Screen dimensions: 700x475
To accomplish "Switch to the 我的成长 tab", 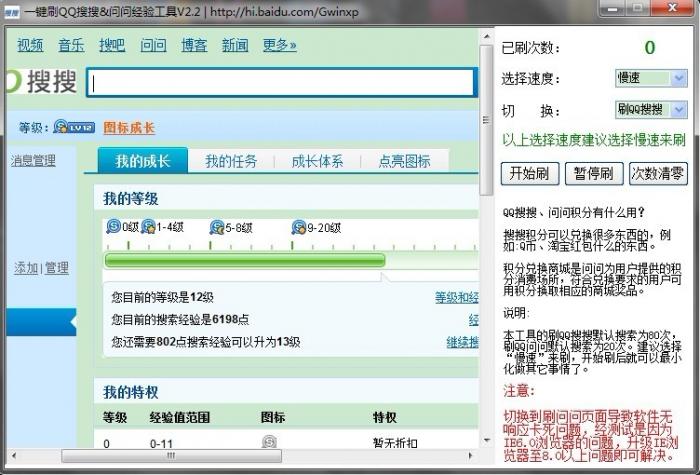I will (x=143, y=161).
